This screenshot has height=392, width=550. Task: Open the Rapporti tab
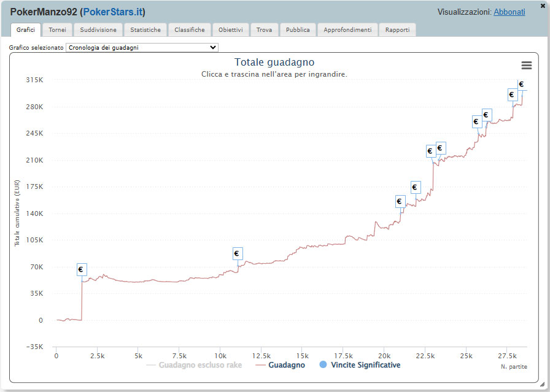click(397, 30)
